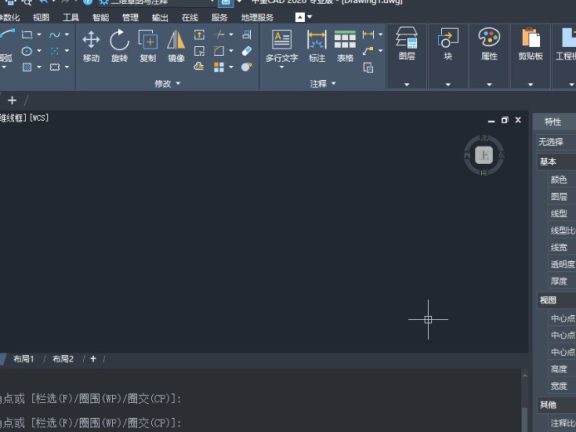This screenshot has width=576, height=432.
Task: Click the offset tool icon
Action: pyautogui.click(x=247, y=35)
